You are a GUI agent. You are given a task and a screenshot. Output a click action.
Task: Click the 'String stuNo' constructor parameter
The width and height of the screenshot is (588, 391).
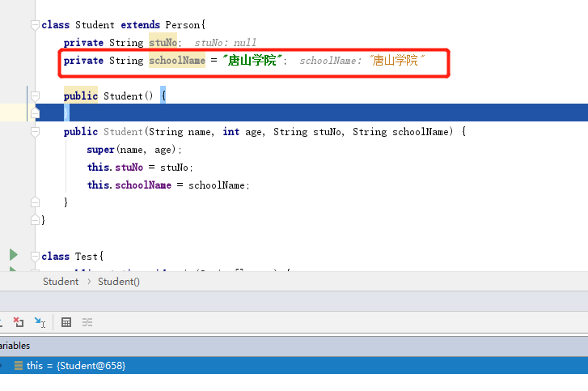(307, 132)
